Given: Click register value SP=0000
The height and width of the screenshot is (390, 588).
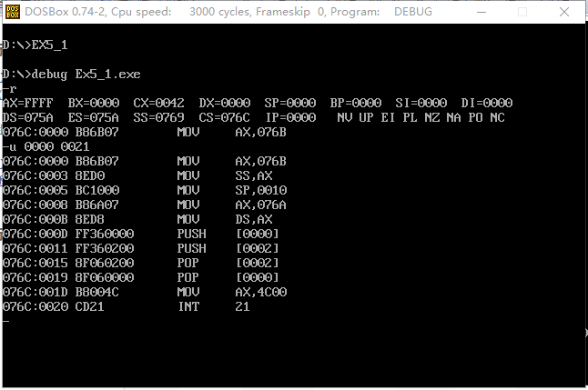Looking at the screenshot, I should coord(290,103).
